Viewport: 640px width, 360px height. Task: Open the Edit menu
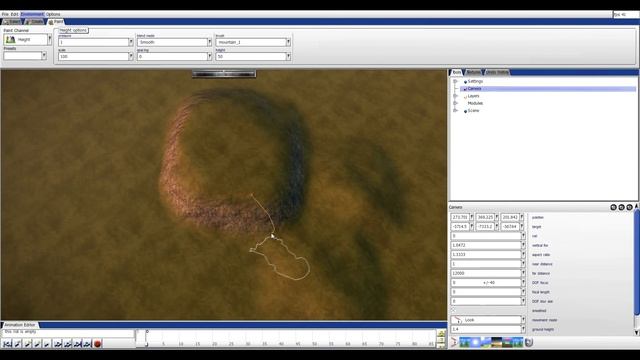(x=15, y=14)
